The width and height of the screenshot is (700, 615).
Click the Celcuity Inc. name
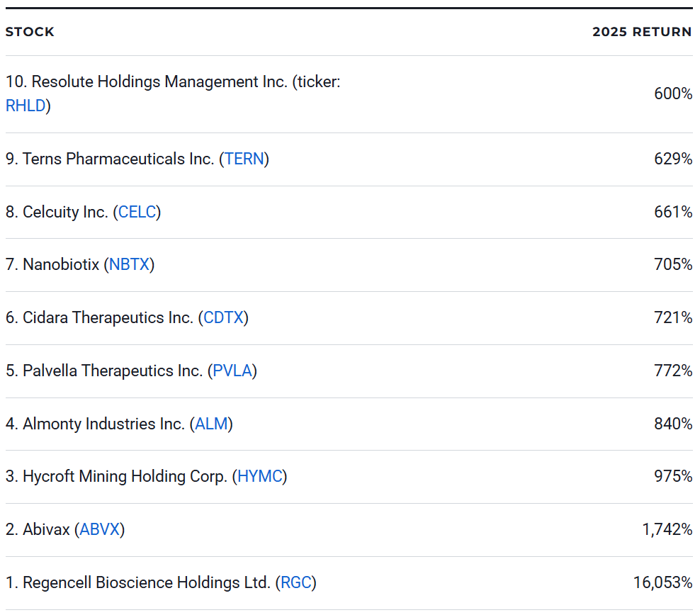[66, 212]
